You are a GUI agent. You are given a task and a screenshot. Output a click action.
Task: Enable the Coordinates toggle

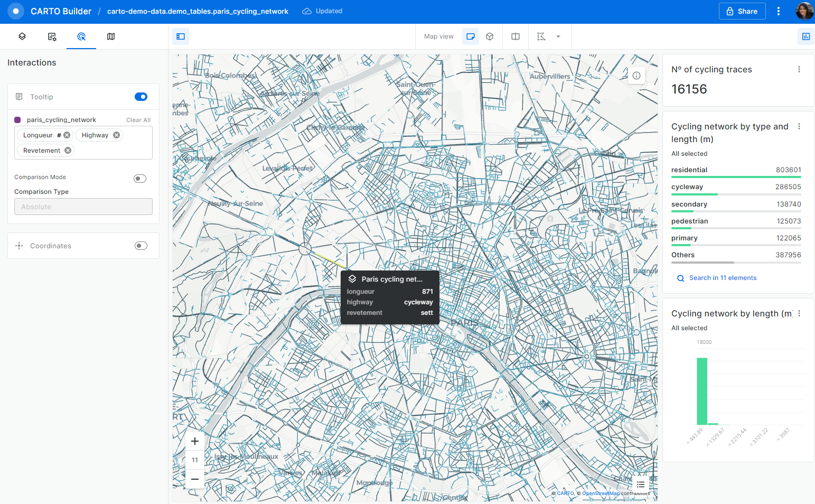(x=140, y=246)
